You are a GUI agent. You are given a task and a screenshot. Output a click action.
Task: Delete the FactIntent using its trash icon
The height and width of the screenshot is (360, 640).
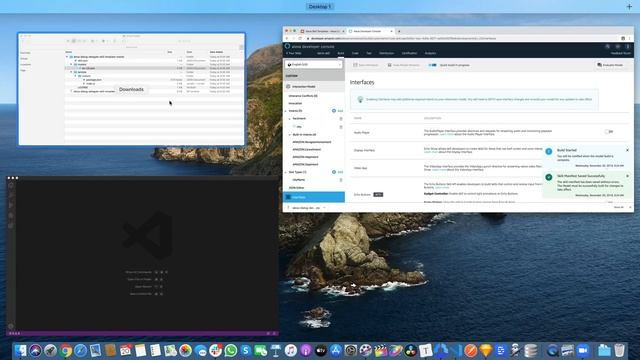341,119
